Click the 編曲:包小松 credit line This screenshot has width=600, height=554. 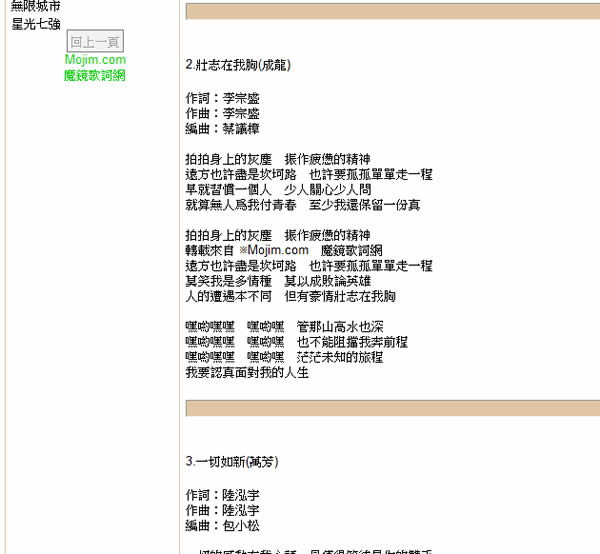tap(222, 525)
